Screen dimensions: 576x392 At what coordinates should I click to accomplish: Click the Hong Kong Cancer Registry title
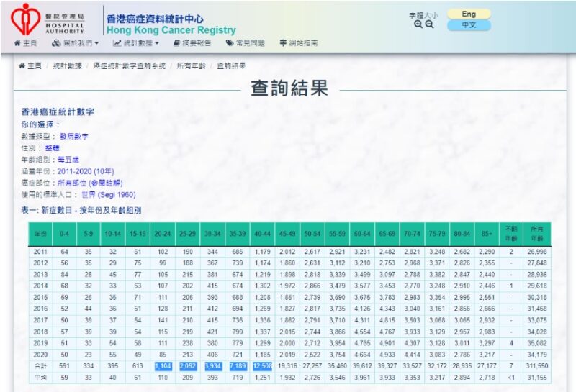(171, 30)
